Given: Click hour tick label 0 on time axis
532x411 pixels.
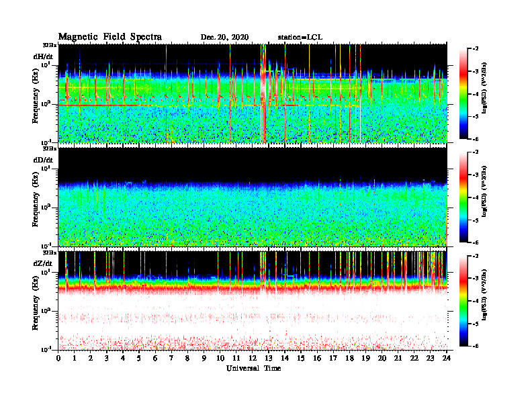Looking at the screenshot, I should (x=58, y=358).
